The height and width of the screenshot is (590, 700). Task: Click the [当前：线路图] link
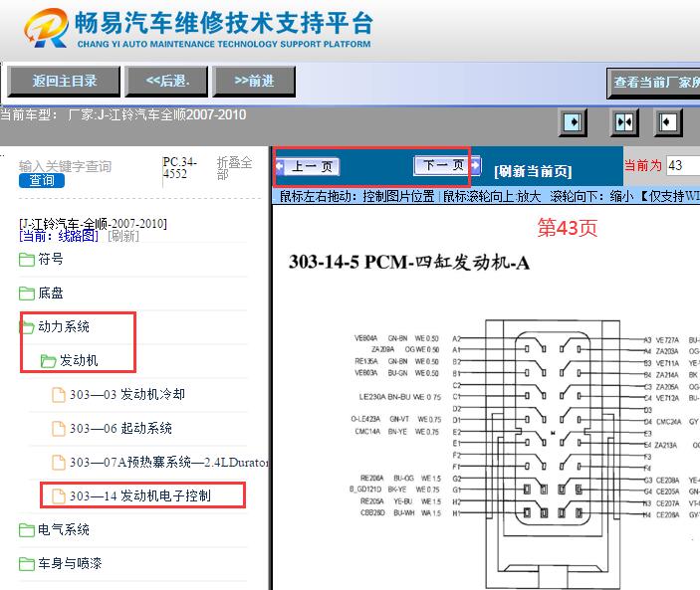59,236
